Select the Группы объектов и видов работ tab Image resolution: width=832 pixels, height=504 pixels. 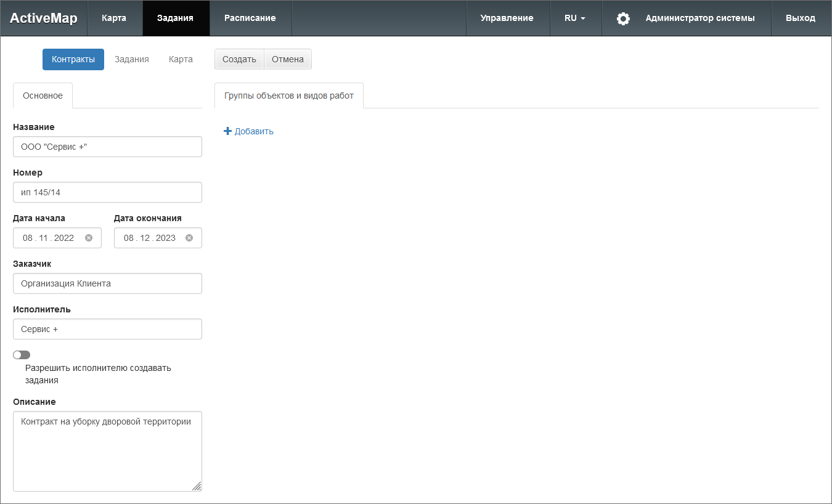click(x=289, y=96)
